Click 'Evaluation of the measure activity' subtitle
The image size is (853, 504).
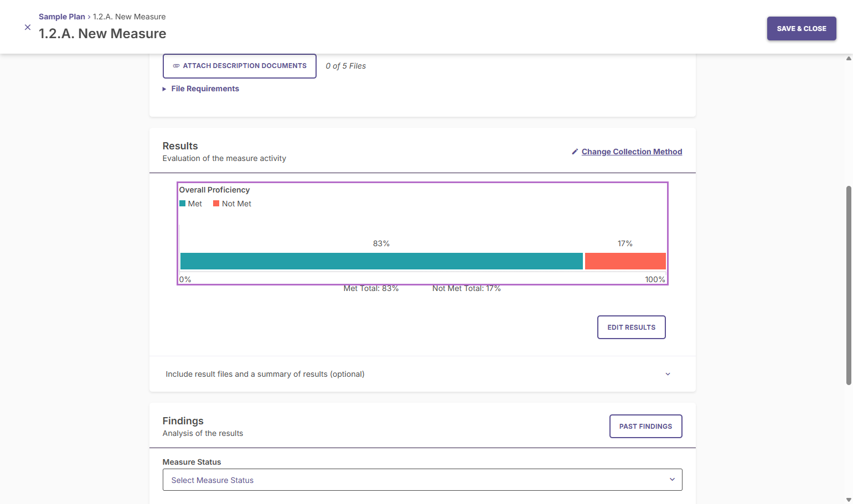224,158
